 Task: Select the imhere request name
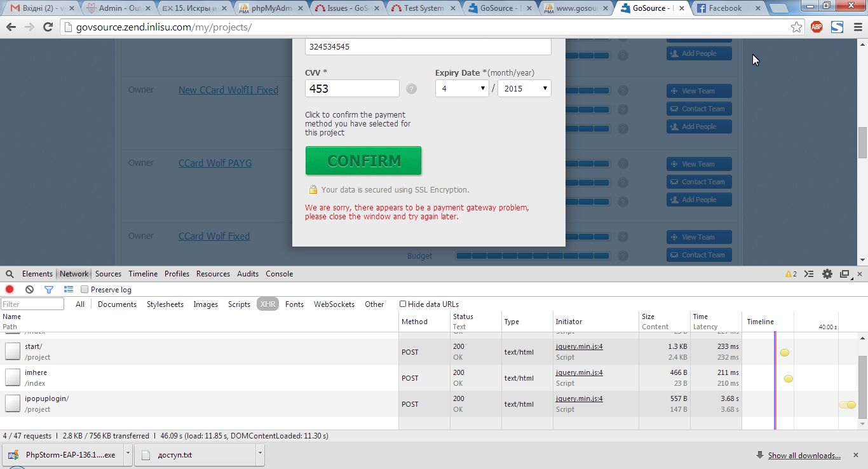click(x=36, y=373)
